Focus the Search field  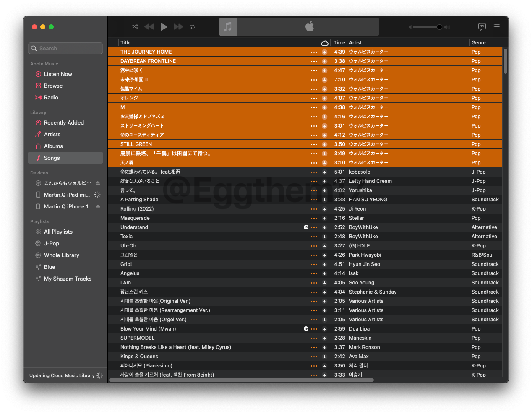pyautogui.click(x=65, y=48)
